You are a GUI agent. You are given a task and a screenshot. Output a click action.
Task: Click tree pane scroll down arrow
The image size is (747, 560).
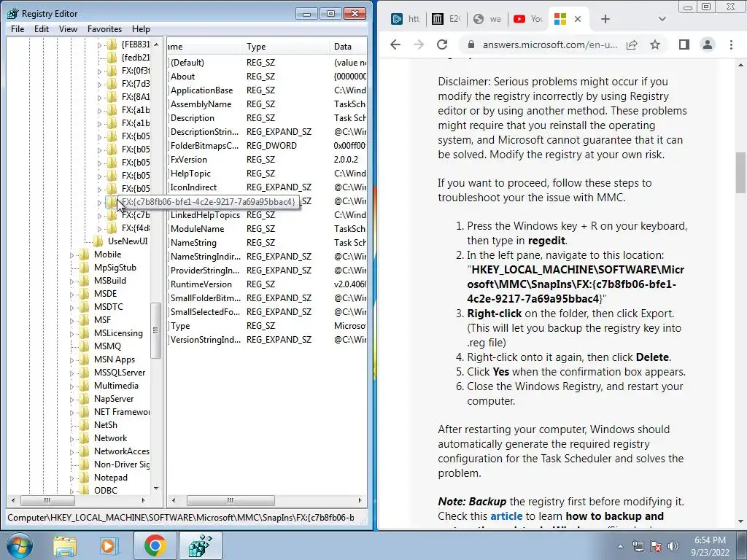coord(156,489)
